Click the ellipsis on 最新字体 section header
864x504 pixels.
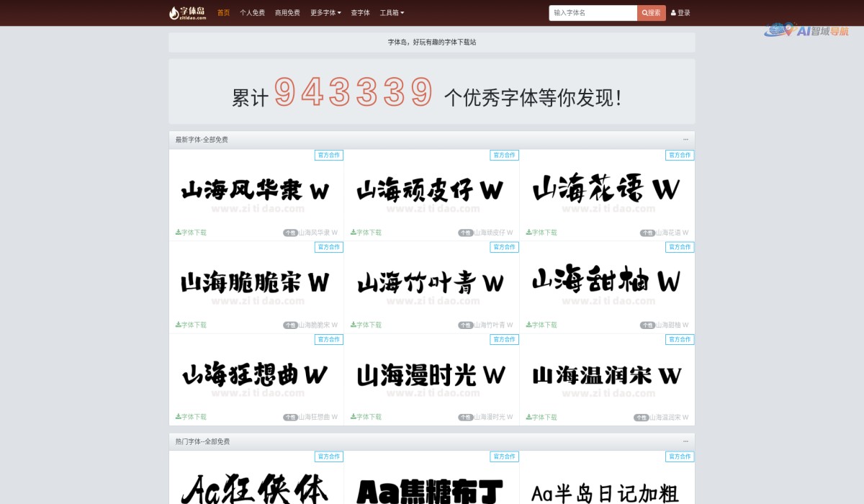coord(685,138)
